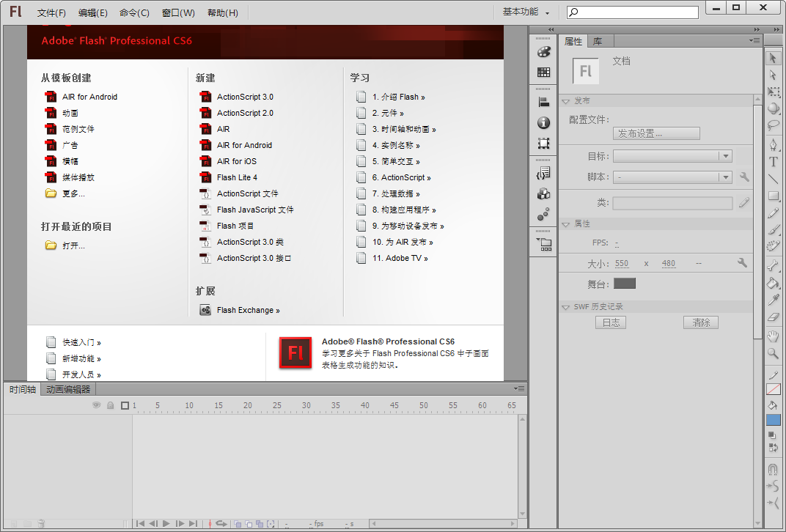Select the Eyedropper tool
This screenshot has width=786, height=532.
click(773, 300)
